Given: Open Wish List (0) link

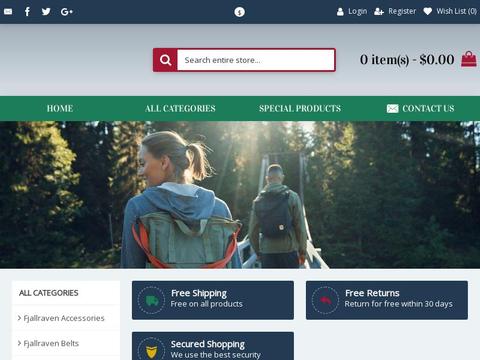Looking at the screenshot, I should (456, 11).
